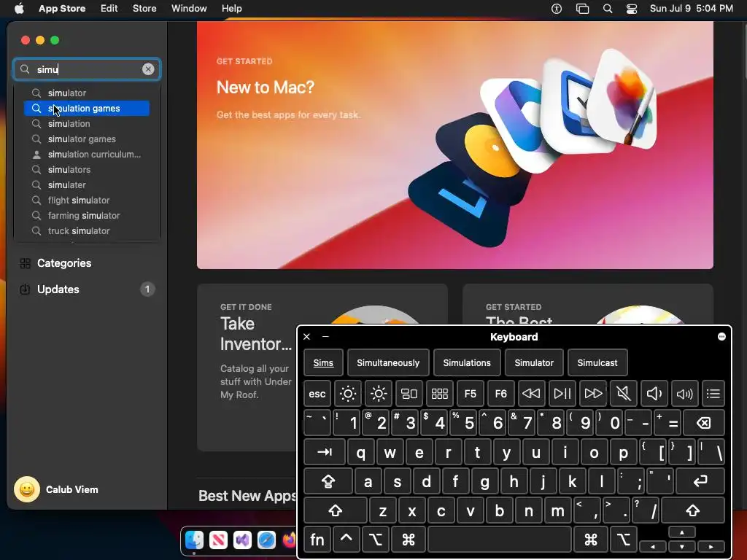
Task: Click the fn key on Keyboard
Action: tap(317, 540)
